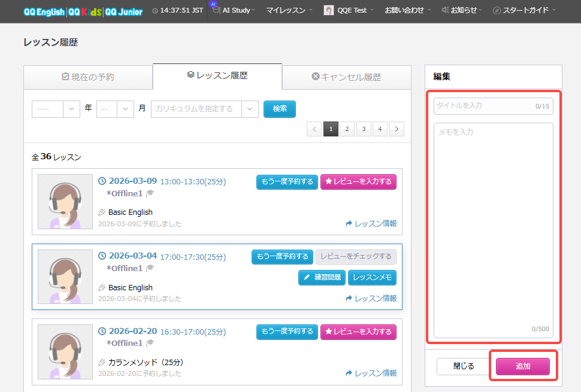Open the マイレッスン menu
The image size is (581, 392).
(289, 10)
